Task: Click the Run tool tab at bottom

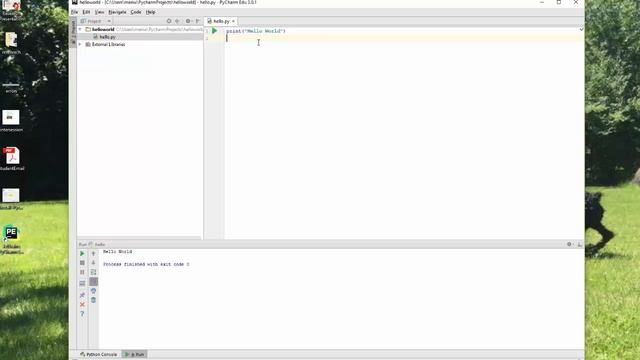Action: tap(135, 354)
